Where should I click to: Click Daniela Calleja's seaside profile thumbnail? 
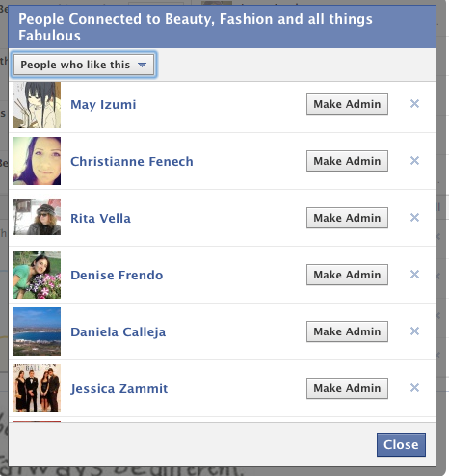(37, 331)
